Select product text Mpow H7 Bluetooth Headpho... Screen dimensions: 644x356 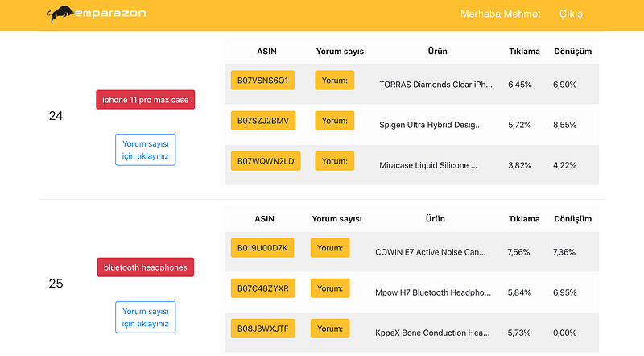433,292
